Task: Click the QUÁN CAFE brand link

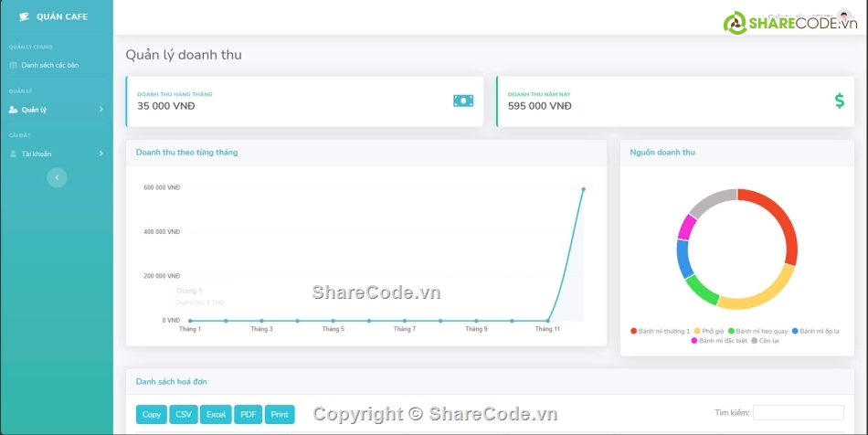Action: (54, 16)
